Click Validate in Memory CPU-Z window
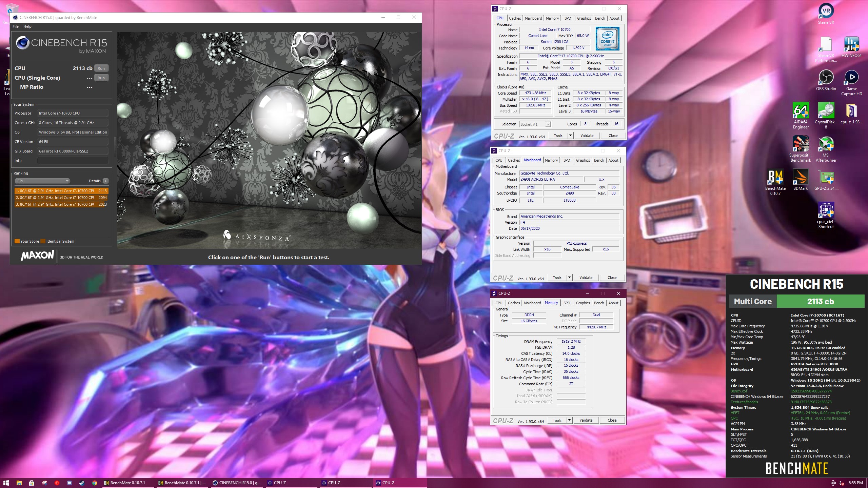Viewport: 868px width, 488px height. pyautogui.click(x=586, y=420)
